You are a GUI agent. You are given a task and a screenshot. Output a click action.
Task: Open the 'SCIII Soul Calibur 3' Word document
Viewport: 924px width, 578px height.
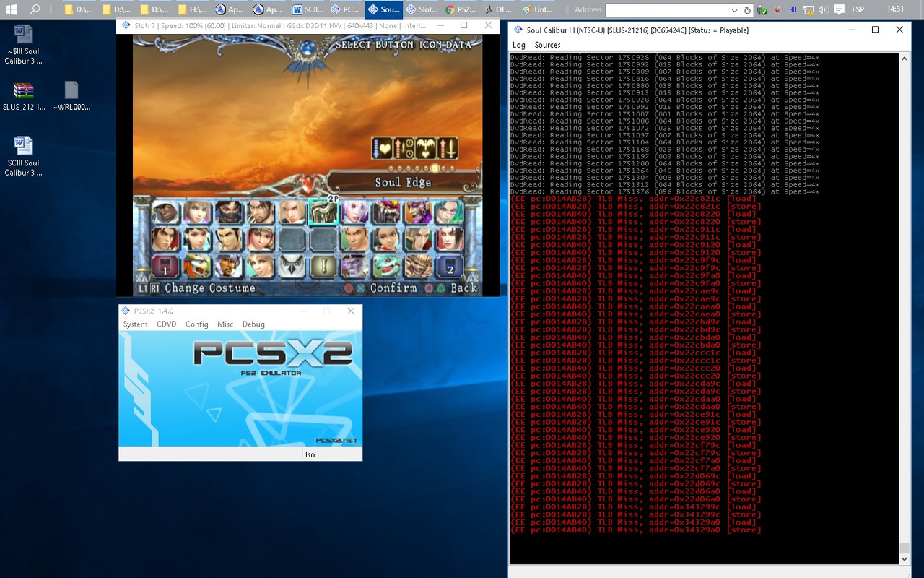[x=23, y=155]
